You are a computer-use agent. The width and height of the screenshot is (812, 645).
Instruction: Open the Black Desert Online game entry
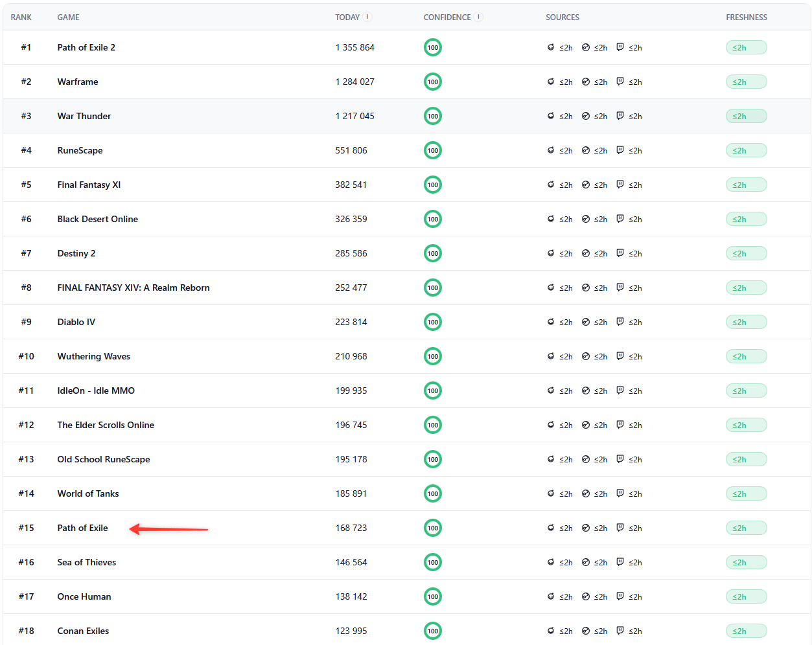98,219
